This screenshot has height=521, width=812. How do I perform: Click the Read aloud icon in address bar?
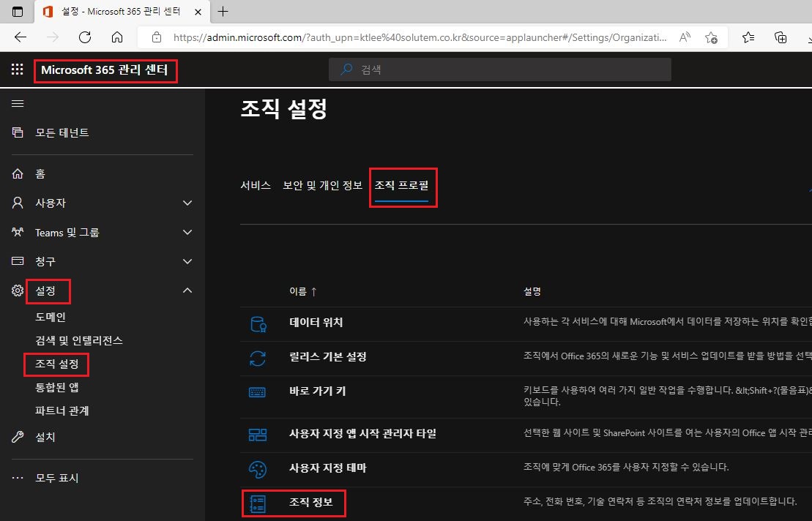coord(685,37)
